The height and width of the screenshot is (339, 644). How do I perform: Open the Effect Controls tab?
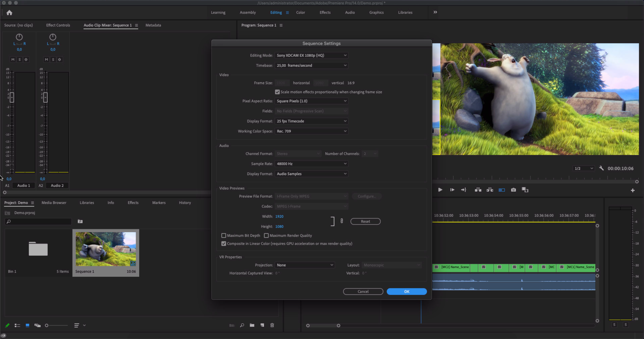click(x=58, y=25)
